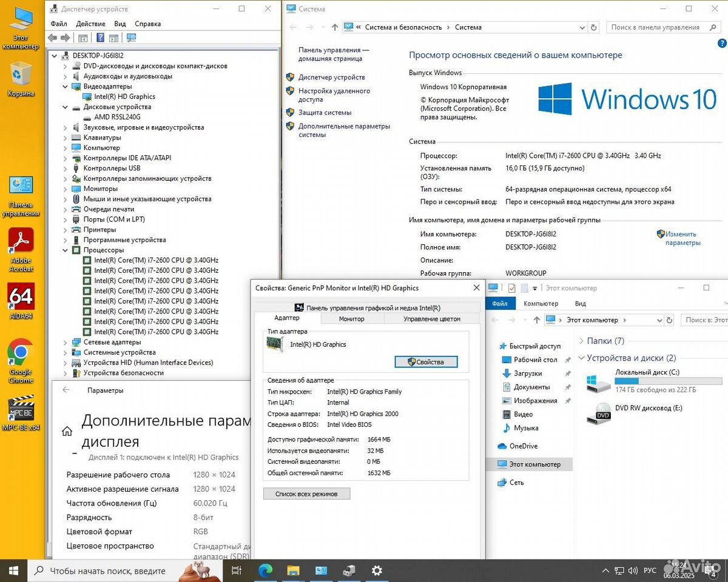
Task: Open Панель управления desktop shortcut
Action: click(x=21, y=196)
